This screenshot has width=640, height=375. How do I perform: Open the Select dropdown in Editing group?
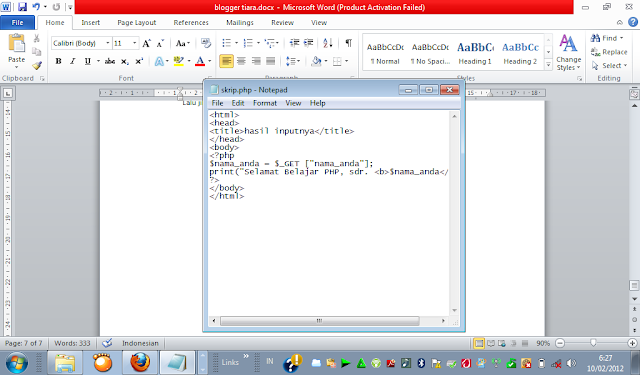609,66
